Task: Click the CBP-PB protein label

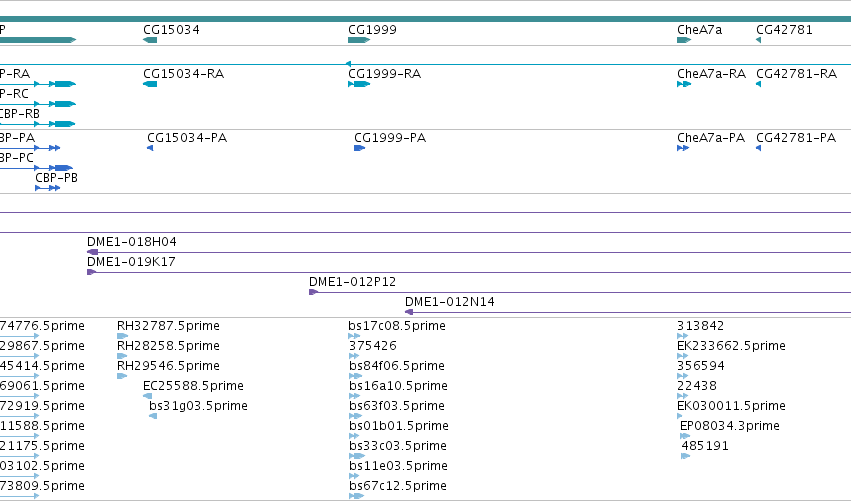Action: (56, 178)
